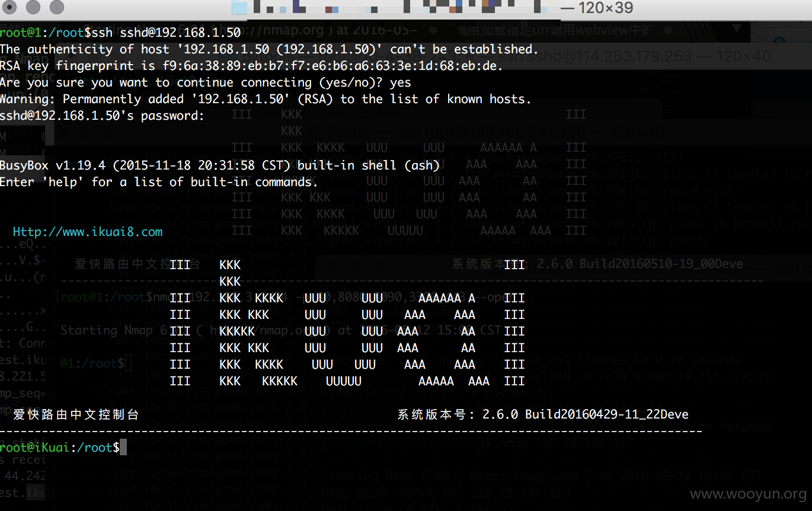Click the "— 120×39" window title text

pyautogui.click(x=596, y=8)
